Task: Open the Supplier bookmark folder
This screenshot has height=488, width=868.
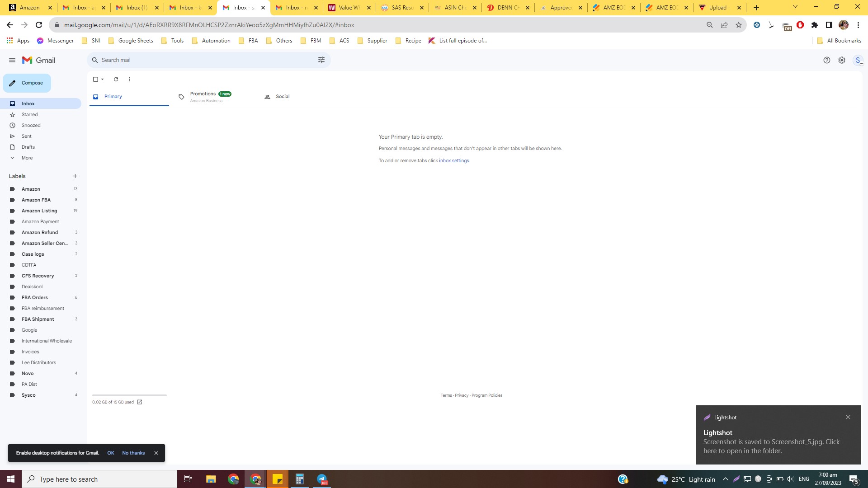Action: [x=373, y=41]
